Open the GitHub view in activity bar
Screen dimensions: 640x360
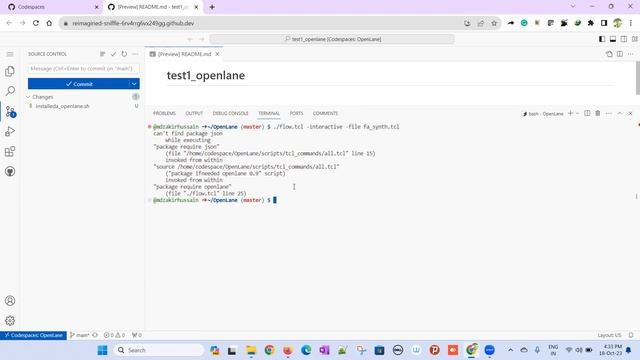pos(10,171)
